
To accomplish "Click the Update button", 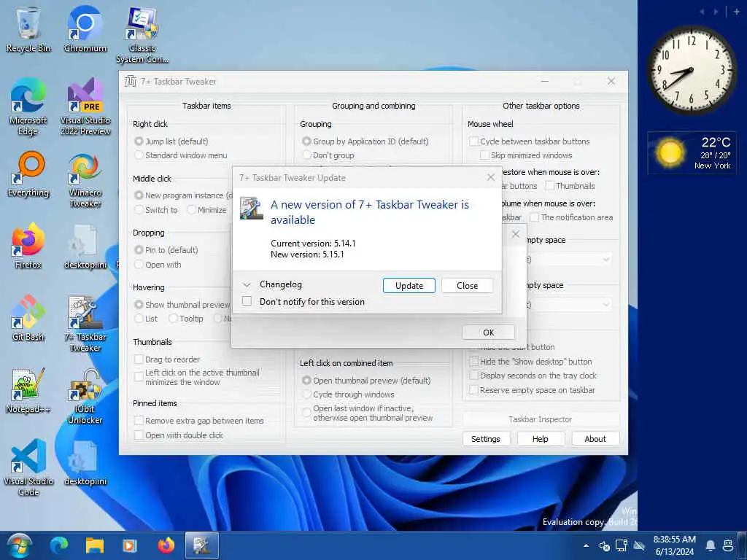I will tap(409, 285).
